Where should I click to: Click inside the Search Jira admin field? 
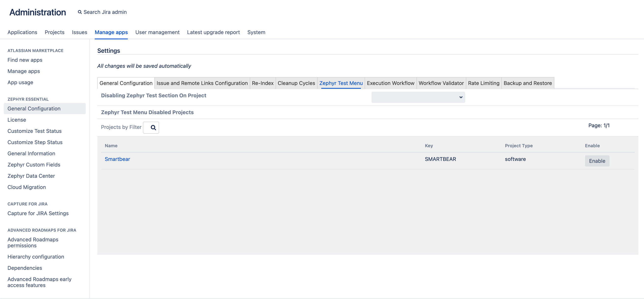pyautogui.click(x=105, y=12)
